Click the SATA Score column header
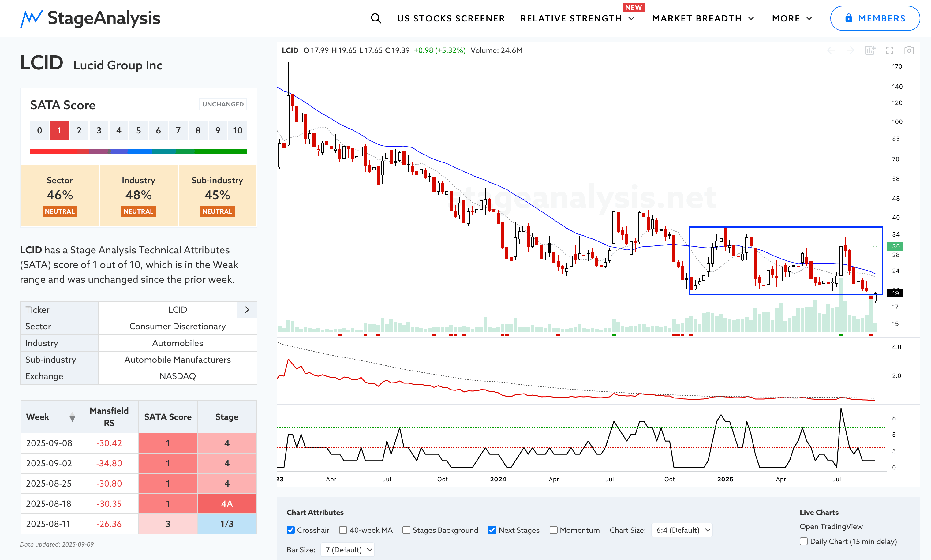Screen dimensions: 931x560 point(168,417)
